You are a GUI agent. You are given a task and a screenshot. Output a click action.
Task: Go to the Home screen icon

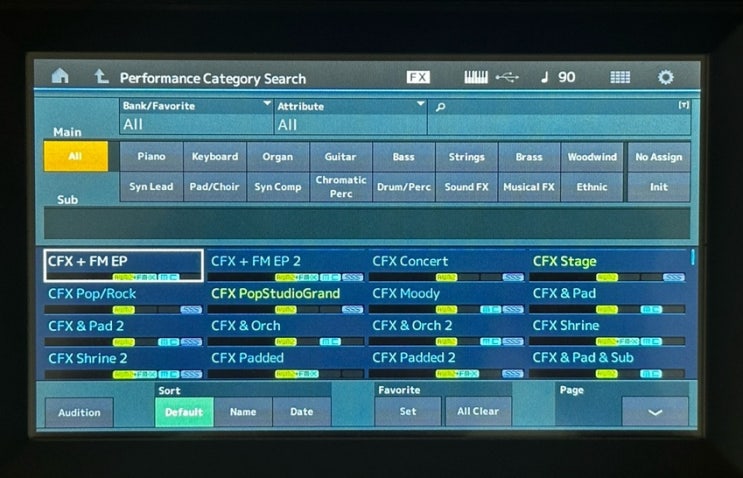[60, 76]
